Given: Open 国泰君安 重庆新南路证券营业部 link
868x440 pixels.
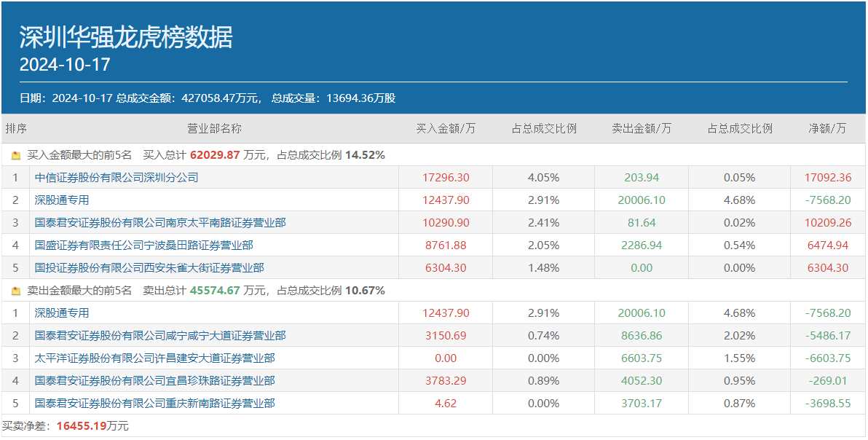Looking at the screenshot, I should pos(155,404).
